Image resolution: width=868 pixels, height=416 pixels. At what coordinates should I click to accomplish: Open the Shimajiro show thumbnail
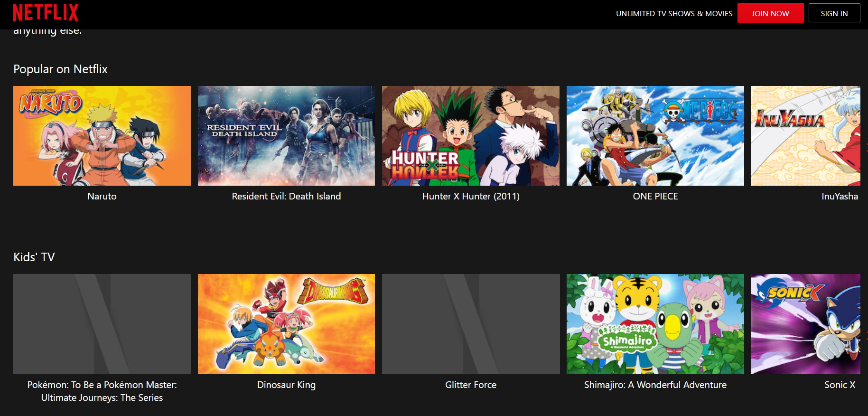pos(655,324)
